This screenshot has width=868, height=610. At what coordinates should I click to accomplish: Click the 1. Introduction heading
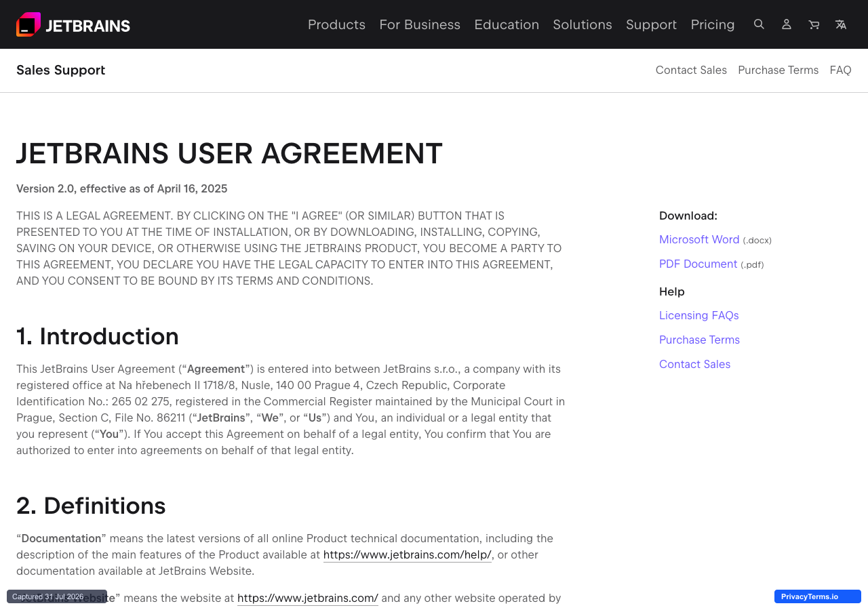[98, 336]
